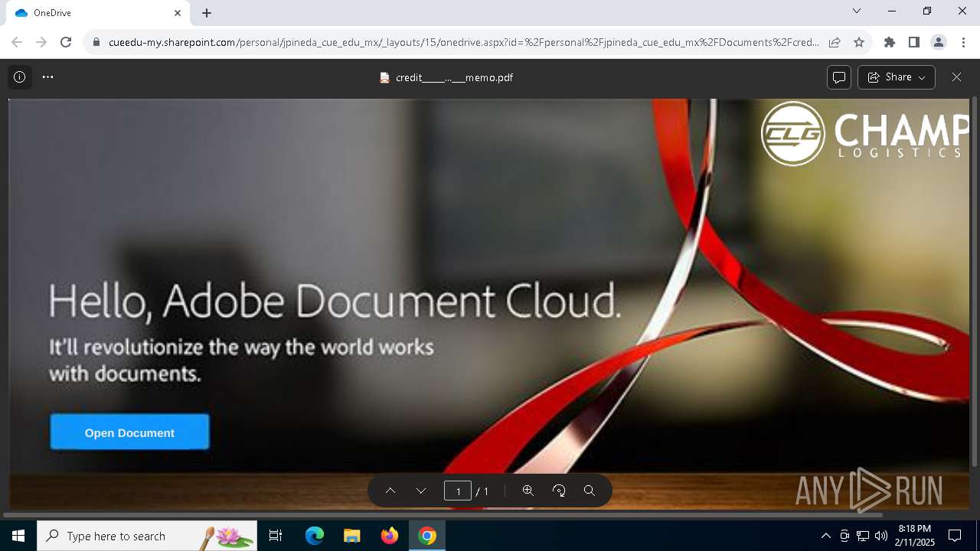
Task: Open File Explorer from taskbar
Action: (x=351, y=536)
